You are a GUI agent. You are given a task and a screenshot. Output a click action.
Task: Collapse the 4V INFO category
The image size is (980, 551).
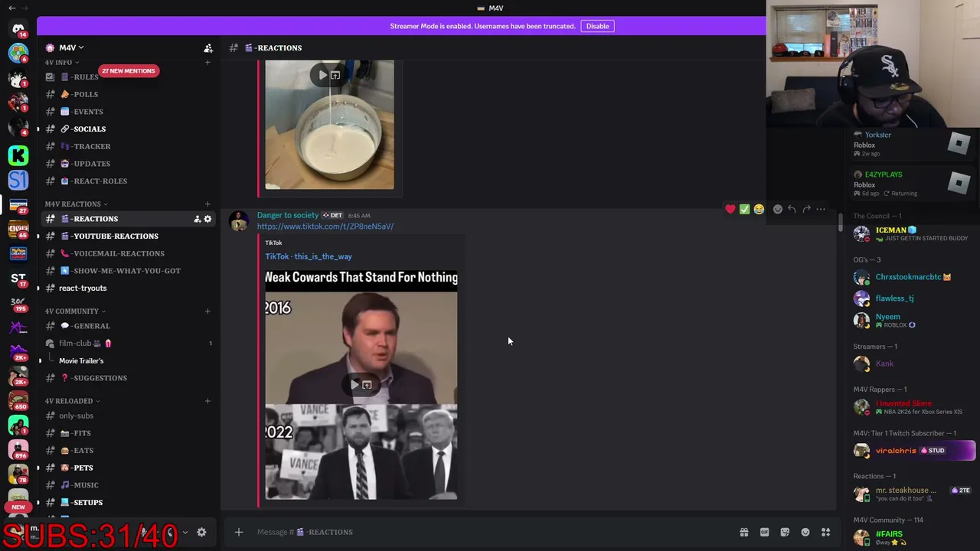click(62, 63)
